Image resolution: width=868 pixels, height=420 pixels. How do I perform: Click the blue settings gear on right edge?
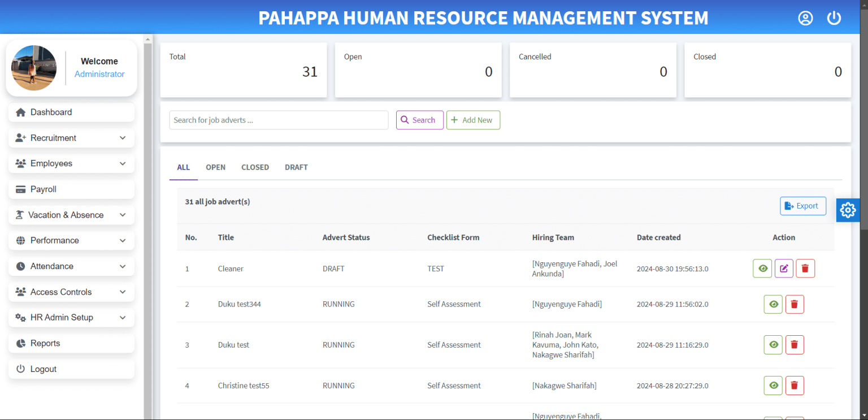pyautogui.click(x=848, y=210)
